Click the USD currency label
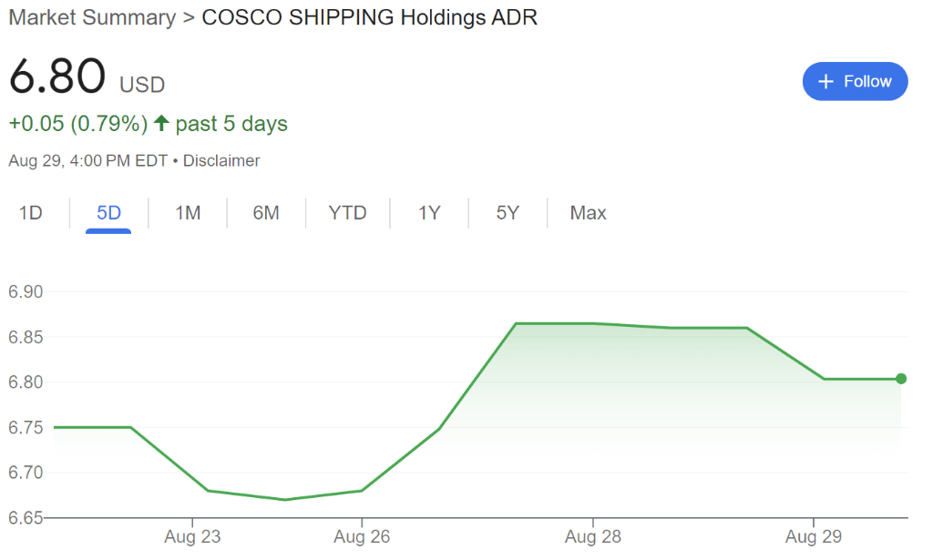 142,85
